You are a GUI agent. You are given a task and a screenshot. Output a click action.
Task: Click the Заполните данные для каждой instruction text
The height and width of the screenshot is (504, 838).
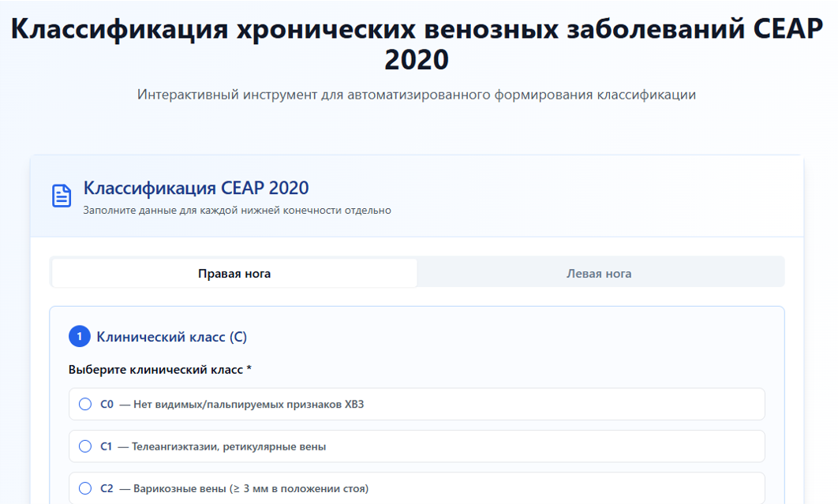click(x=238, y=211)
